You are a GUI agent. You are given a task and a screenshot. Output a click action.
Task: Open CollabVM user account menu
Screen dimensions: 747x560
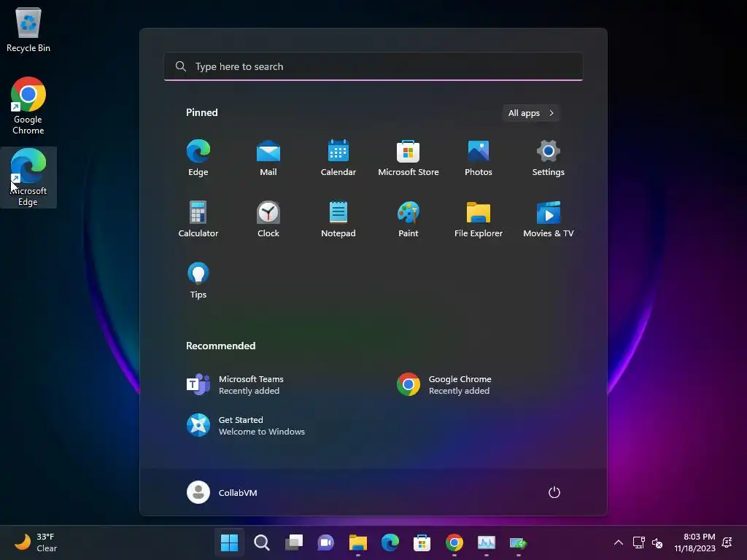point(222,492)
